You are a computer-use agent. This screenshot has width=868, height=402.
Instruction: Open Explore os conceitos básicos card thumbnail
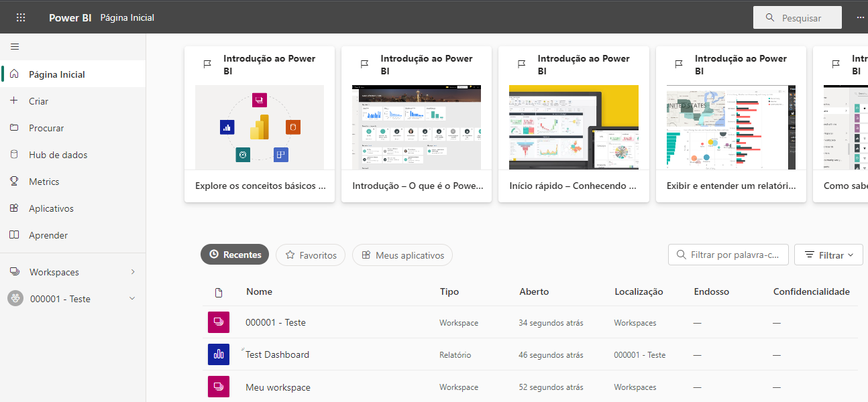(260, 127)
